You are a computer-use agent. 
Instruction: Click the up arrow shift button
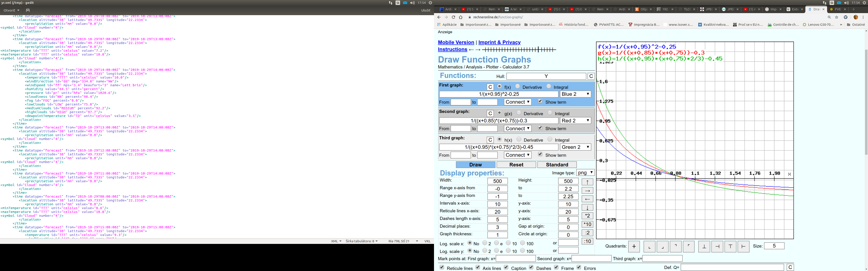587,182
